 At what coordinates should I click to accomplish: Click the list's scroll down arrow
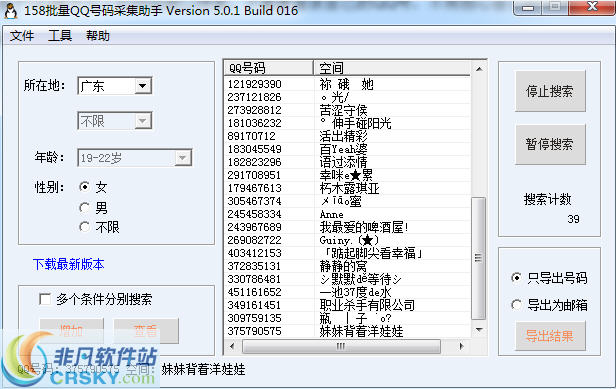(x=478, y=329)
